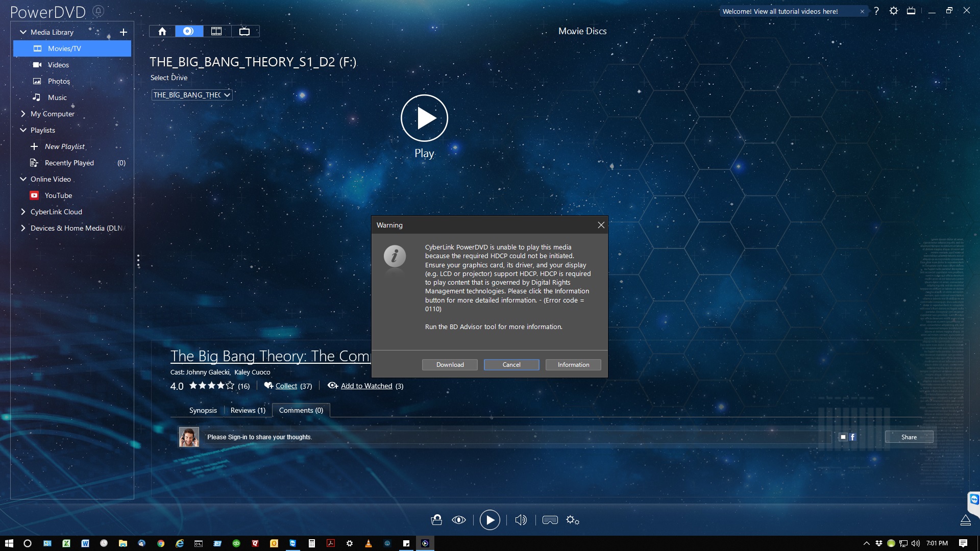Open the Windows Start menu
The image size is (980, 551).
[9, 543]
